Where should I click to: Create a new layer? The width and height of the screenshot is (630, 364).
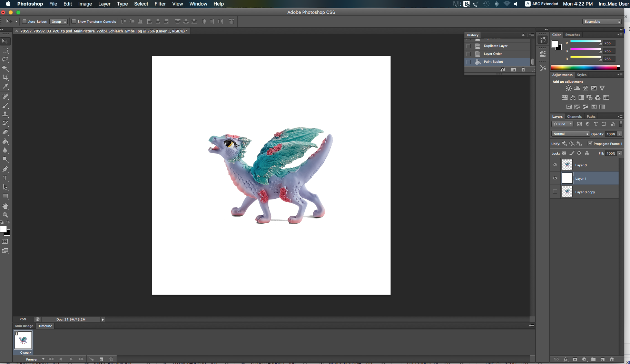(x=602, y=360)
